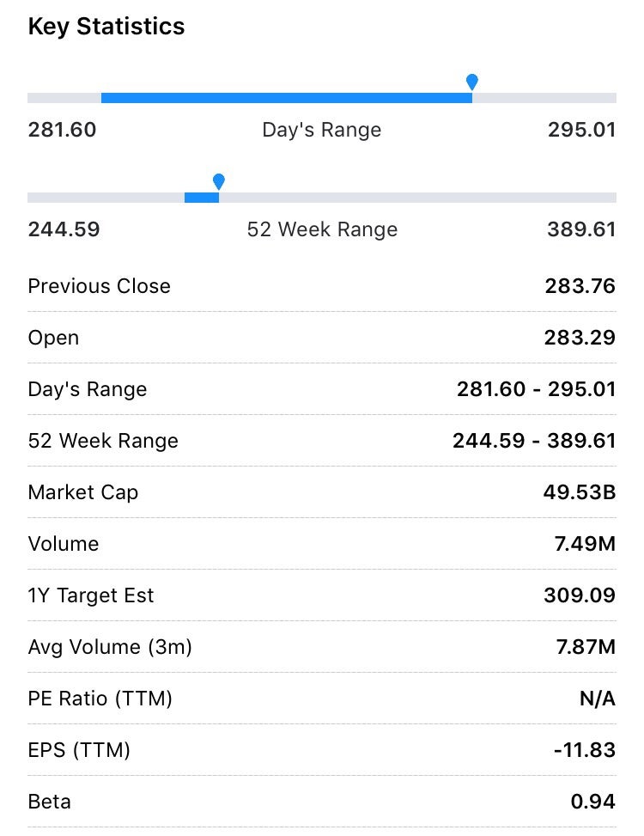Select the Key Statistics heading
The width and height of the screenshot is (644, 836).
106,26
